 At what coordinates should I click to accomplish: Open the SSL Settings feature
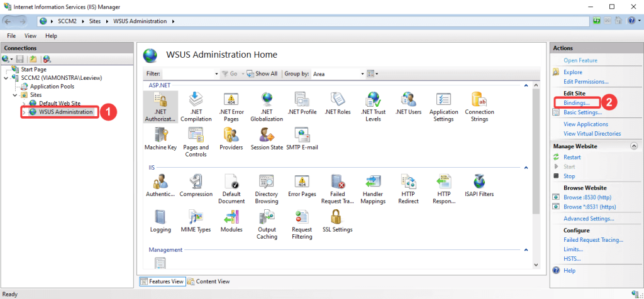pos(337,222)
